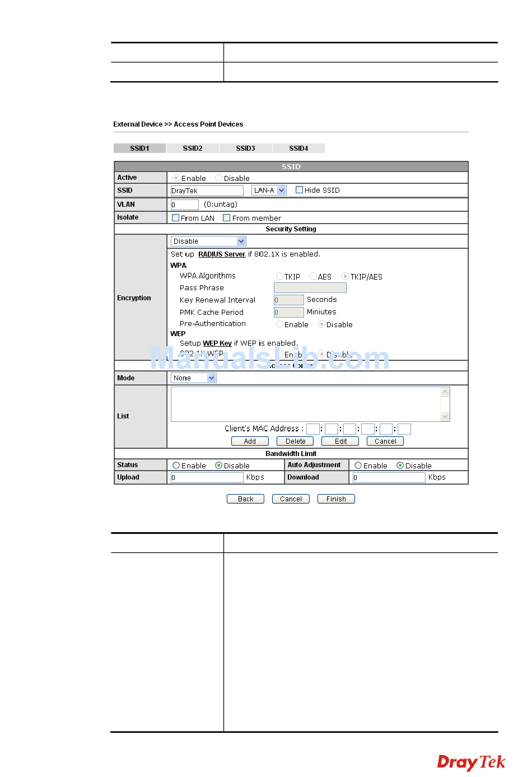Choose TKIP/AES WPA algorithm

(346, 276)
